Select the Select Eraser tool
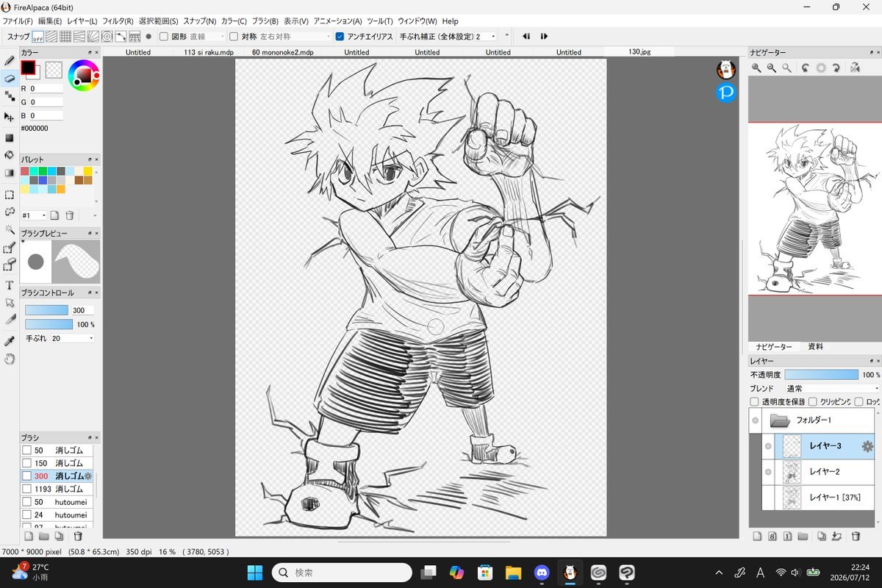The image size is (882, 588). pyautogui.click(x=10, y=265)
